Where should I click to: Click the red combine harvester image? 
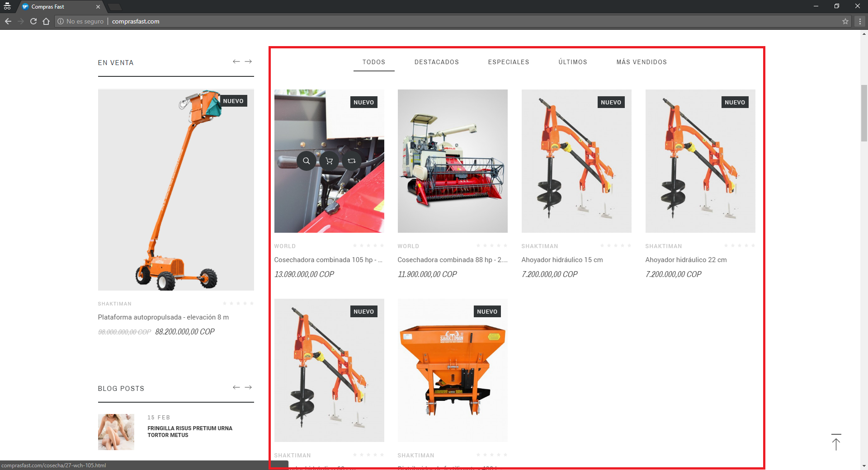click(453, 161)
